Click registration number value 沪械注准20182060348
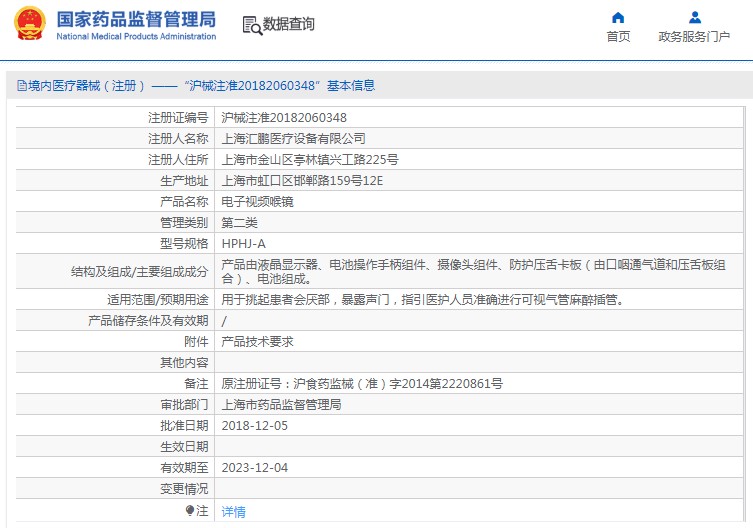Image resolution: width=753 pixels, height=528 pixels. (284, 117)
